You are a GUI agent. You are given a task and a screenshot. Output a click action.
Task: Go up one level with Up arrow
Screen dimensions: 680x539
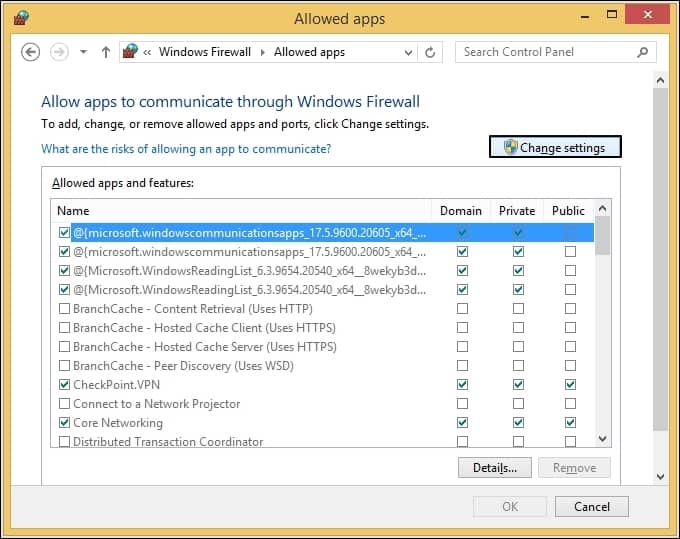tap(106, 52)
